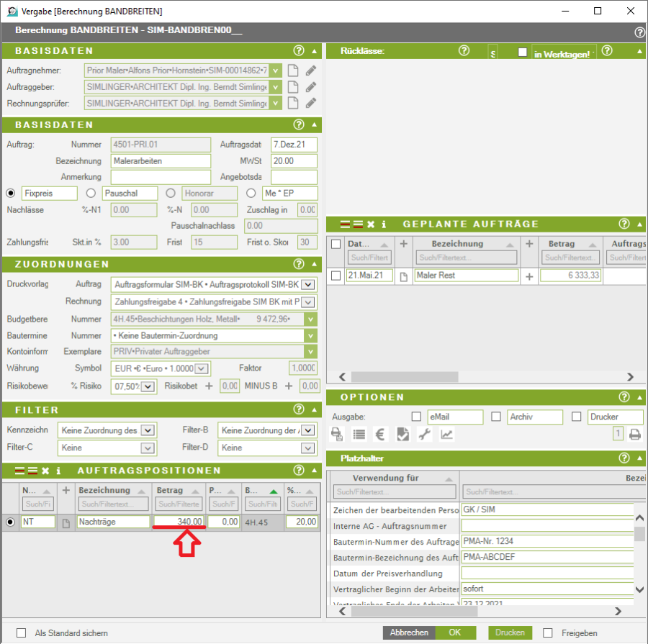This screenshot has width=648, height=644.
Task: Click help icon in Zuordnungen header
Action: 299,264
